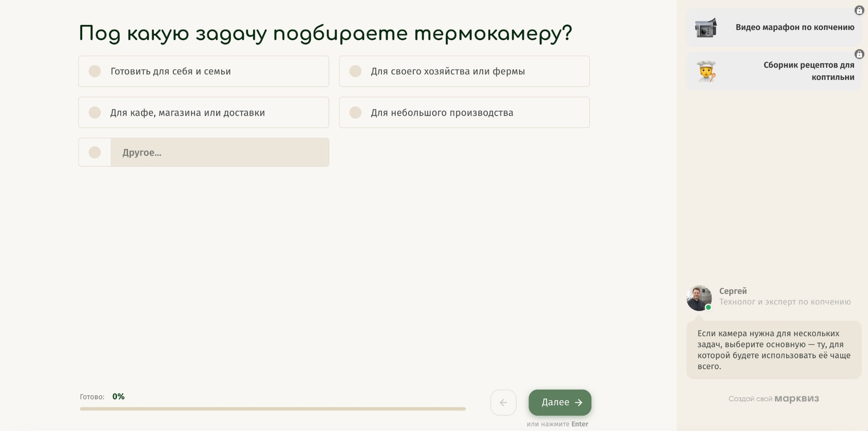Image resolution: width=868 pixels, height=431 pixels.
Task: Pick radio button Для небольшого производства
Action: tap(355, 112)
